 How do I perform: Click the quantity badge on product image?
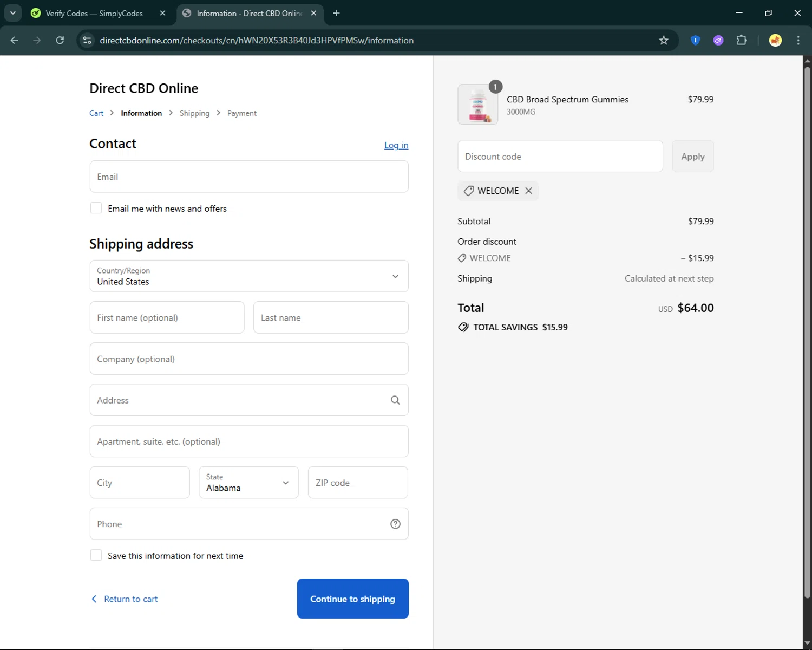coord(495,87)
